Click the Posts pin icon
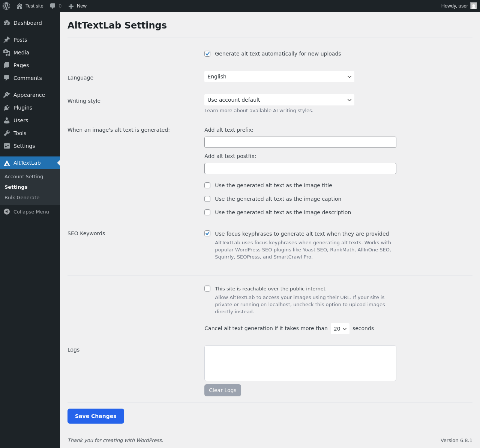This screenshot has width=480, height=448. [x=7, y=40]
